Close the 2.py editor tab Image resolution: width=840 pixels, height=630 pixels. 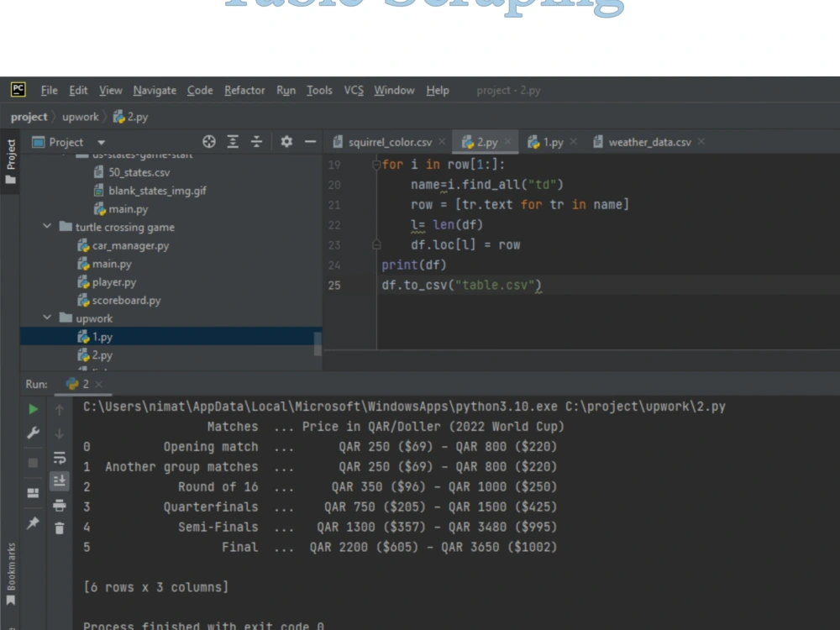click(x=507, y=141)
